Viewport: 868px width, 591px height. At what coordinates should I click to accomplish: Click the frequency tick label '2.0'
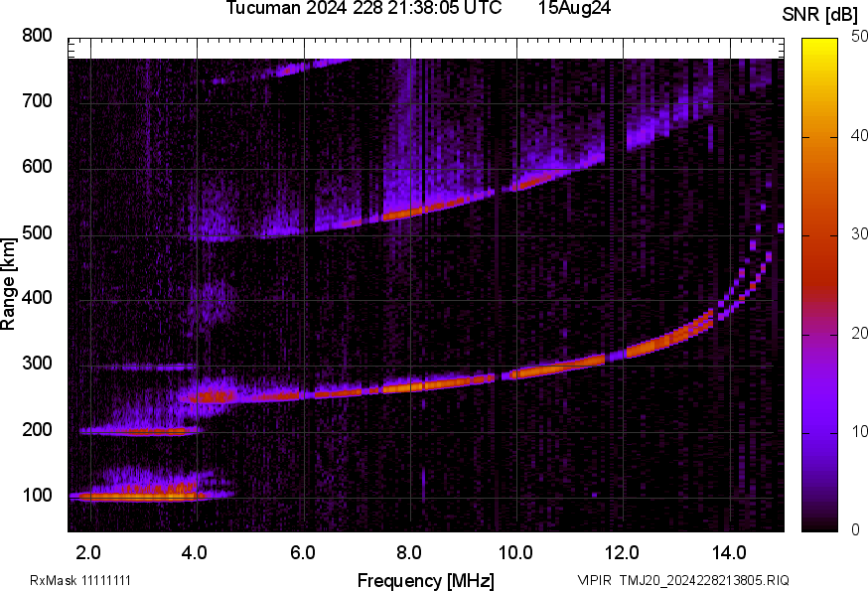[x=88, y=552]
